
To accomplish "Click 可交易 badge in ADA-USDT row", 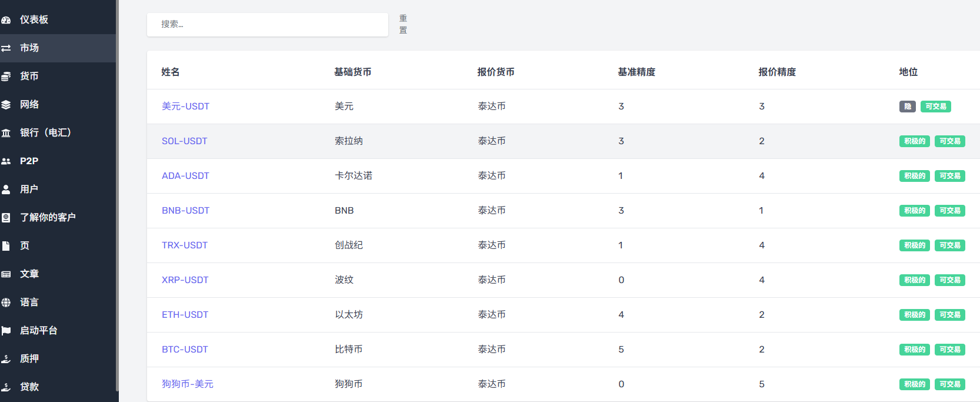I will (x=950, y=176).
